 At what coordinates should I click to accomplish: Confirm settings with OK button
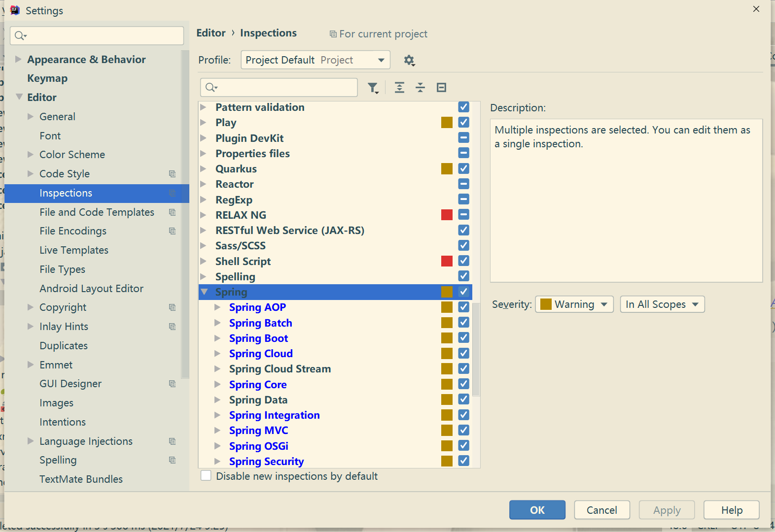(x=537, y=510)
